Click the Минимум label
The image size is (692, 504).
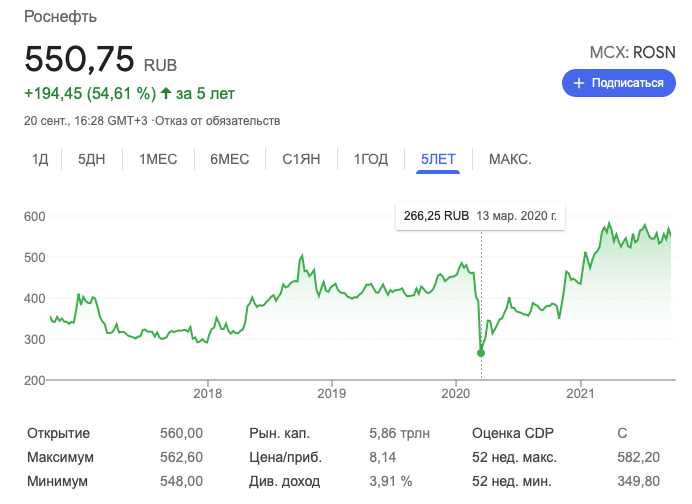click(57, 481)
